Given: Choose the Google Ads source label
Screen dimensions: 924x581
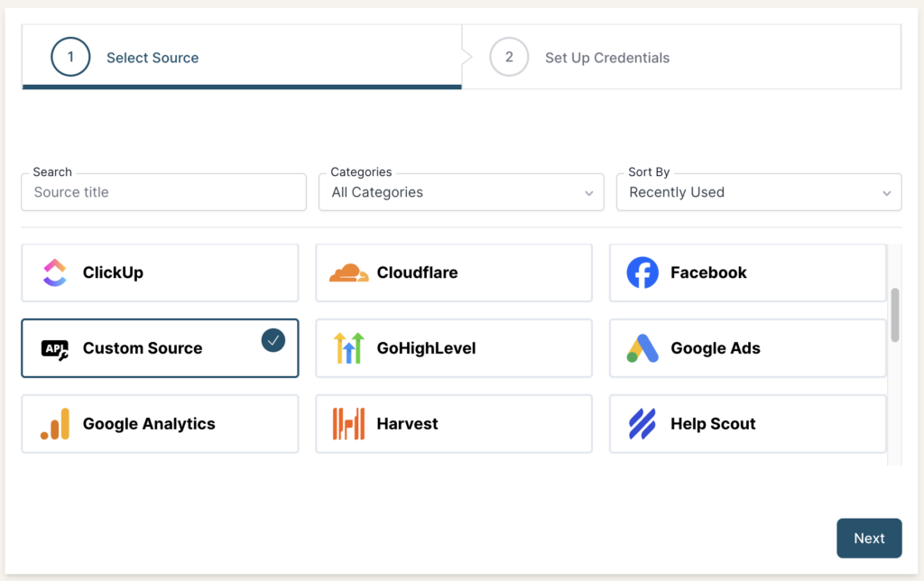Looking at the screenshot, I should point(715,348).
